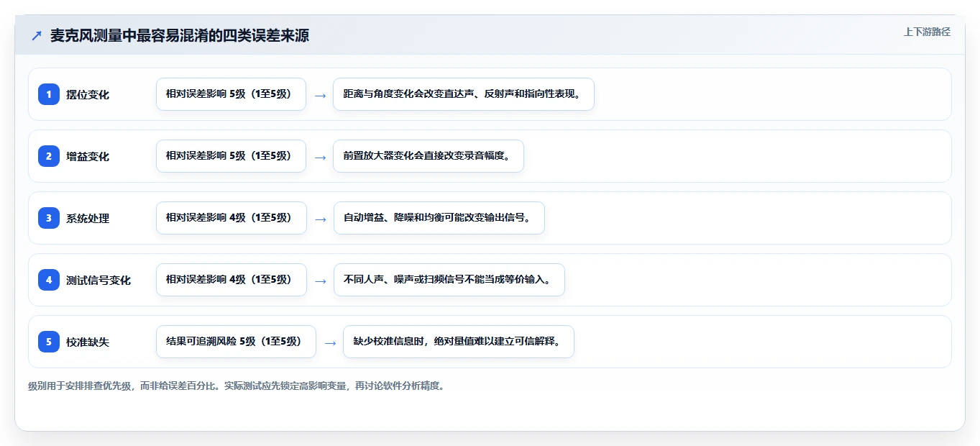
Task: Click the arrow icon beside the title
Action: coord(36,36)
